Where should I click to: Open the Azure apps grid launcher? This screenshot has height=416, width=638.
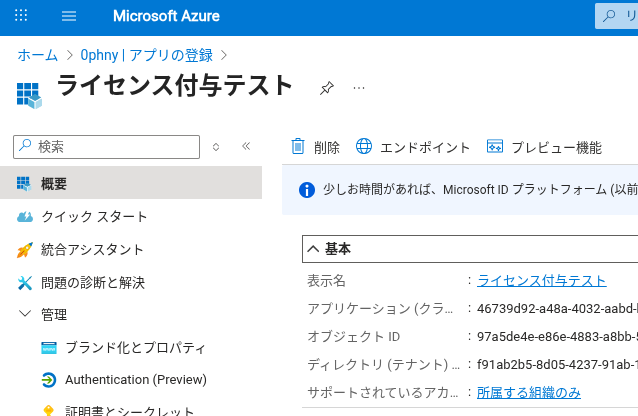pos(22,16)
